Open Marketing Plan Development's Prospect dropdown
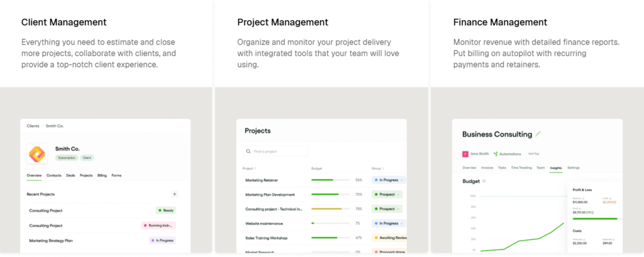 [400, 194]
